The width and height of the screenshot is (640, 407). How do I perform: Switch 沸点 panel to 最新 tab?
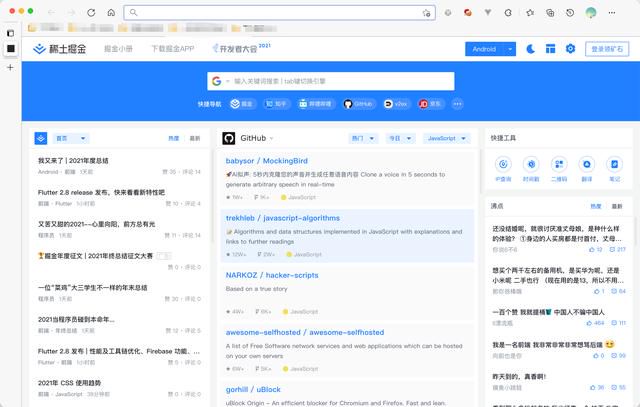[617, 206]
